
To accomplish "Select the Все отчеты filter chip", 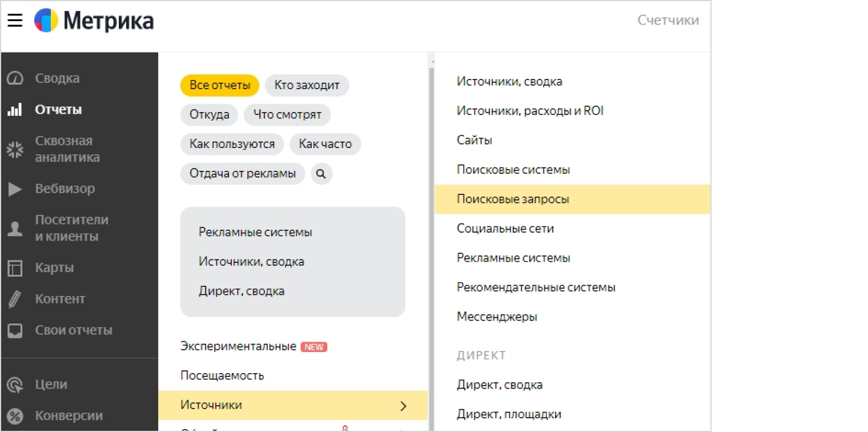I will [x=220, y=85].
